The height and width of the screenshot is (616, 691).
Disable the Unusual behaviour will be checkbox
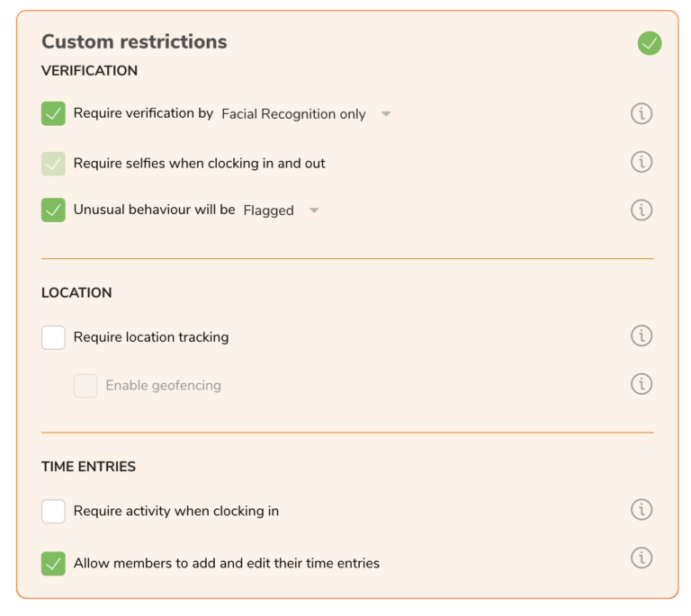pos(53,210)
